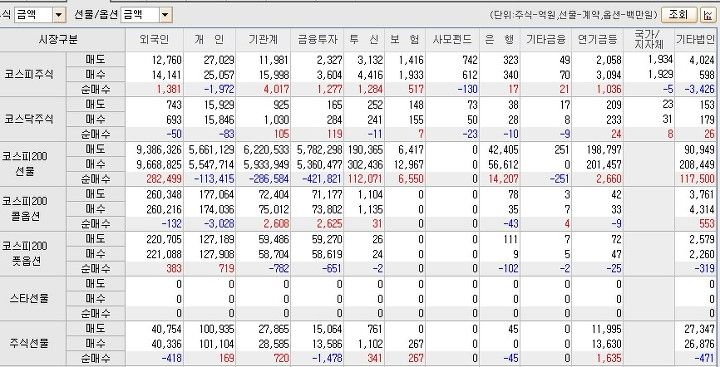The height and width of the screenshot is (367, 720).
Task: Click futures bank net value 14,207
Action: (x=504, y=179)
